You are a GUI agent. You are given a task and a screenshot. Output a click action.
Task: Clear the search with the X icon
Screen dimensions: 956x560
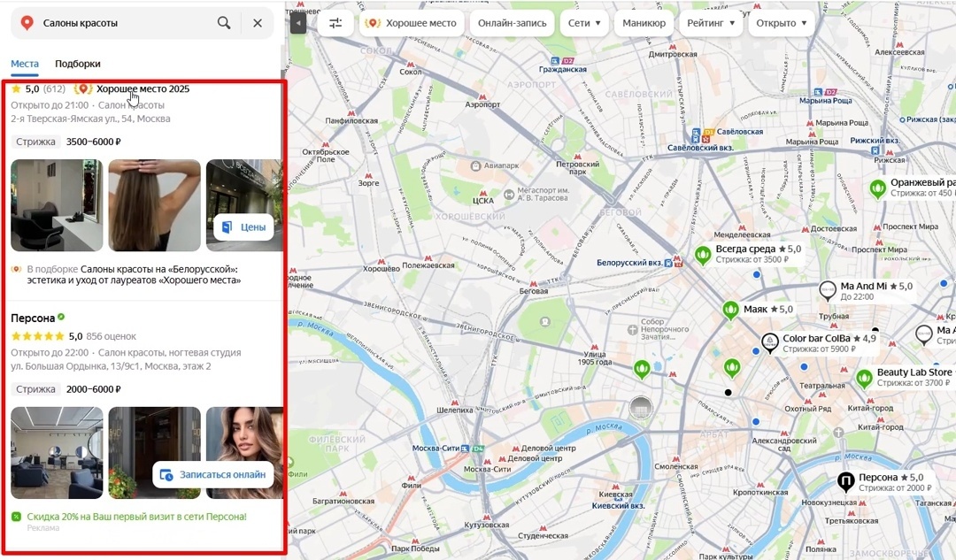click(x=258, y=23)
